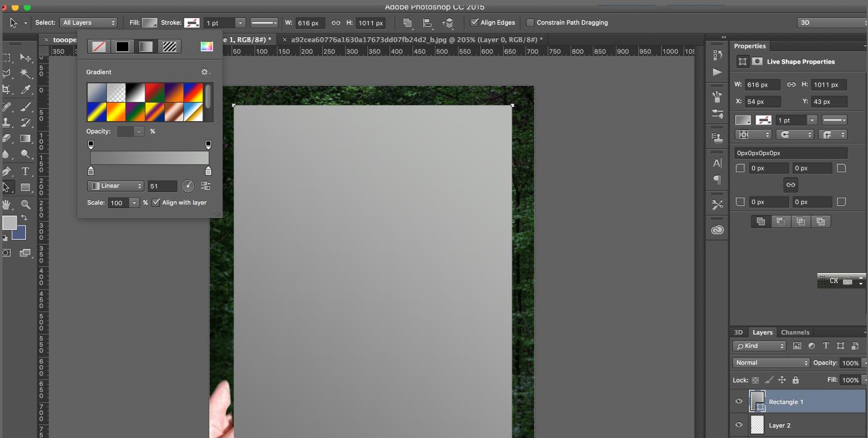Open the color picker rainbow icon
Screen dimensions: 868x438
tap(206, 46)
